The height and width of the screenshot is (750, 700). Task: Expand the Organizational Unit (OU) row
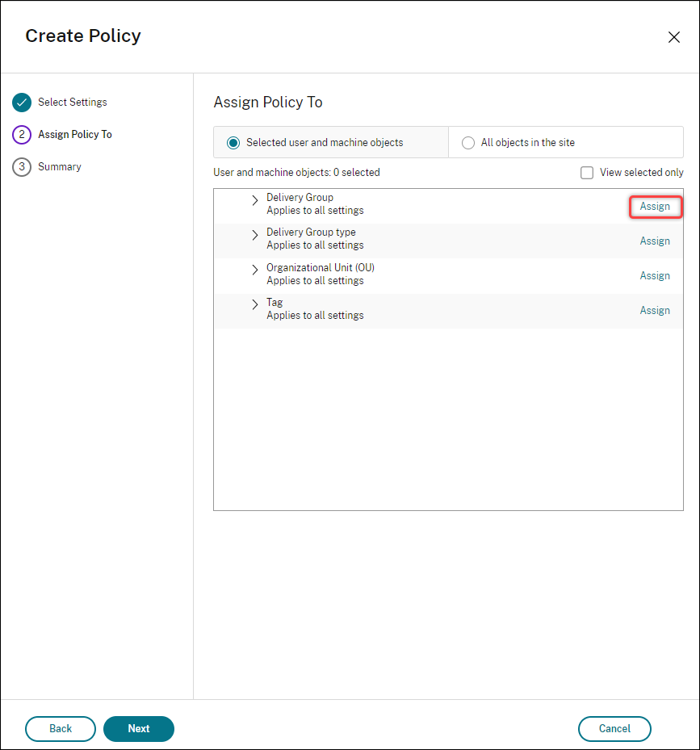coord(255,270)
